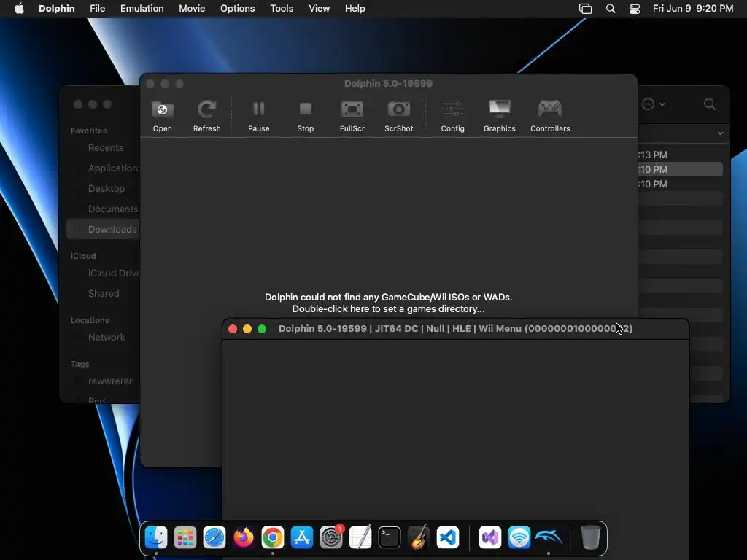Open the File menu
Screen dimensions: 747x560
(x=97, y=9)
